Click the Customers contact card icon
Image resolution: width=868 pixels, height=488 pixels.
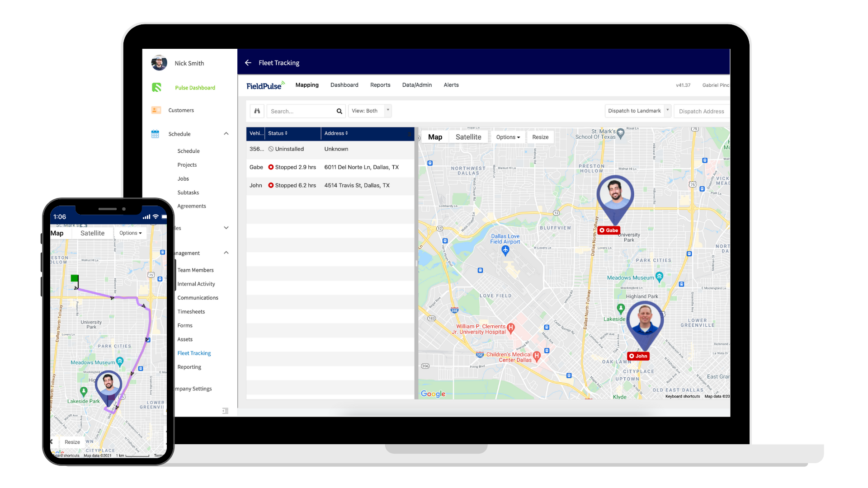(x=156, y=110)
